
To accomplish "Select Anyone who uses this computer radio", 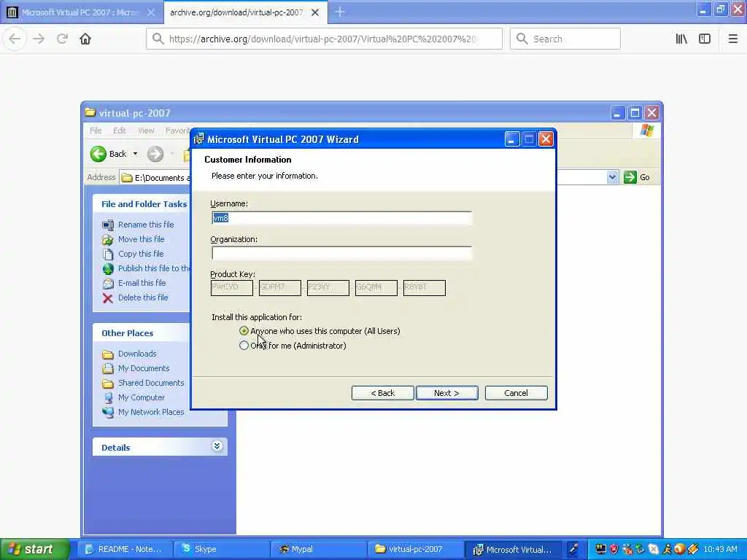I will point(244,330).
